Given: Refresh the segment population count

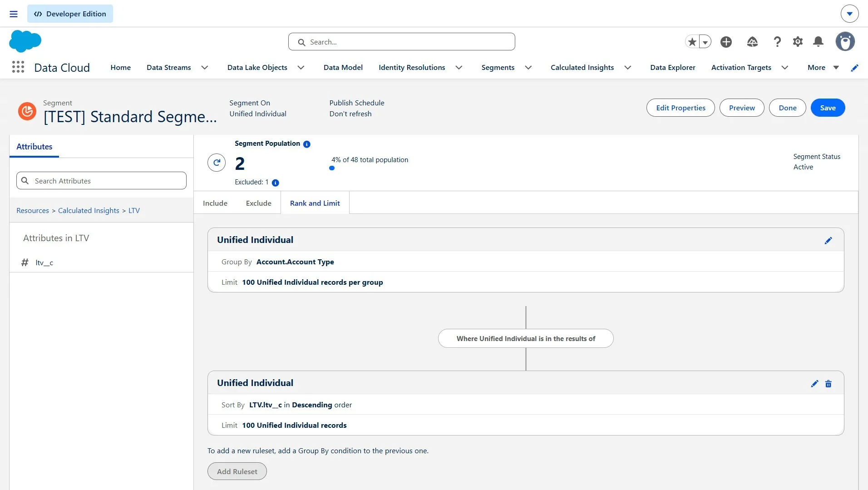Looking at the screenshot, I should [217, 163].
